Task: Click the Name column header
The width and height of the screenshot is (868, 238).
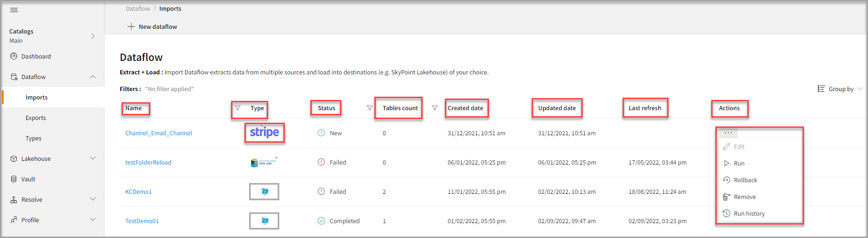Action: pos(134,108)
